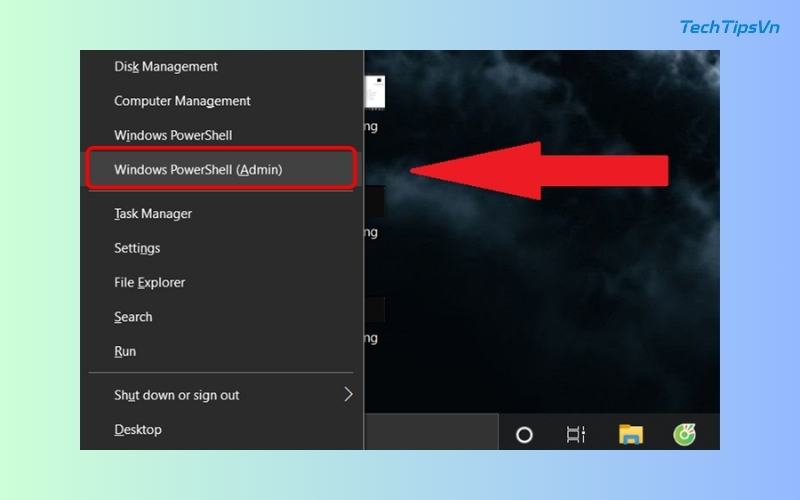Click the Cortana circle icon on taskbar

tap(524, 435)
